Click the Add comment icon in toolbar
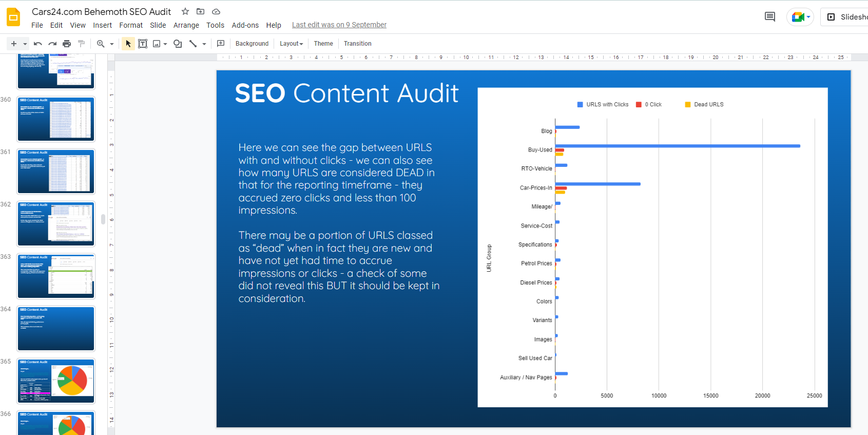The image size is (868, 435). point(221,44)
